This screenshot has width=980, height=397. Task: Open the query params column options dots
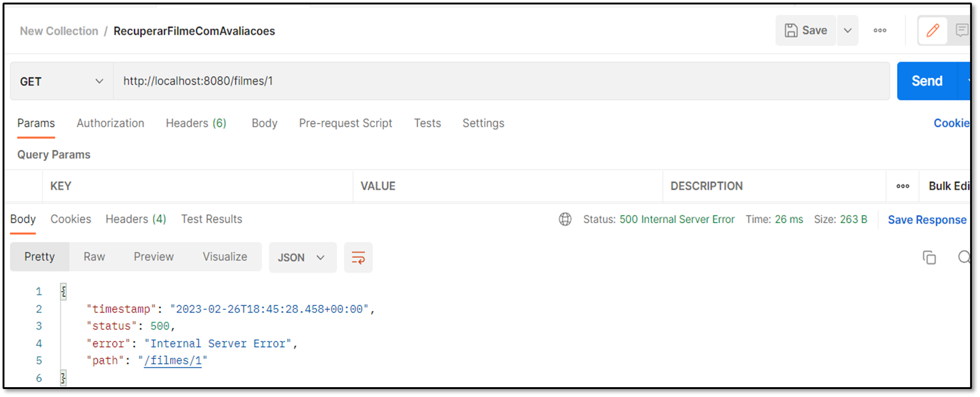pyautogui.click(x=903, y=186)
